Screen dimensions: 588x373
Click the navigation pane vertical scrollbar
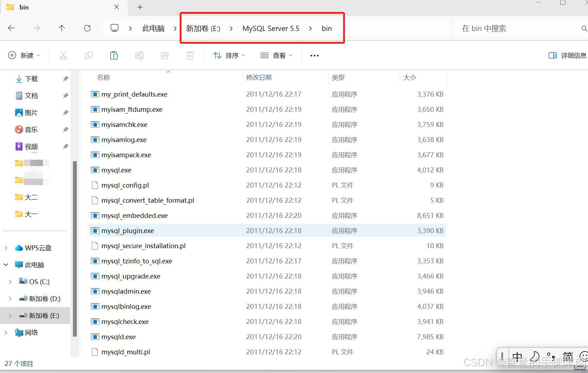(x=75, y=249)
